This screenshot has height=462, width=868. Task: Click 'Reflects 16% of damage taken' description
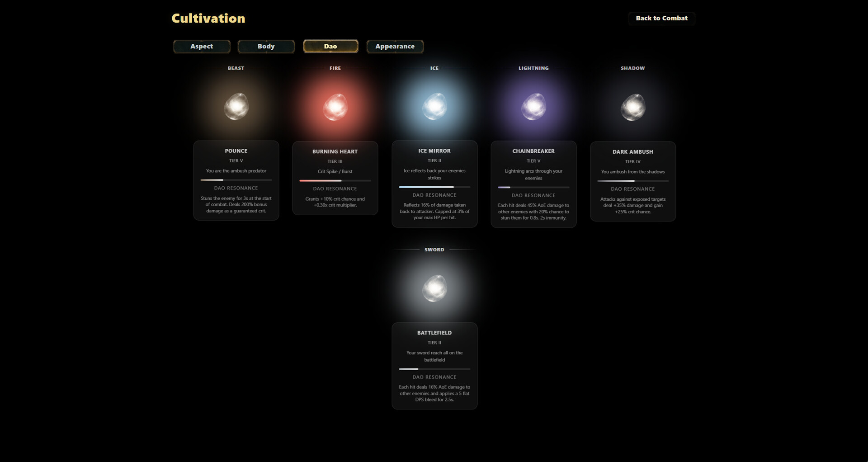434,211
